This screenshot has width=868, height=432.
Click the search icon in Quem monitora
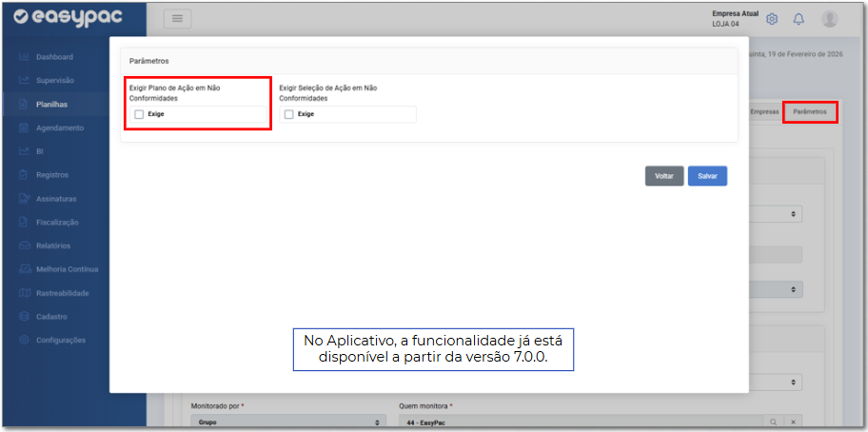pos(774,421)
